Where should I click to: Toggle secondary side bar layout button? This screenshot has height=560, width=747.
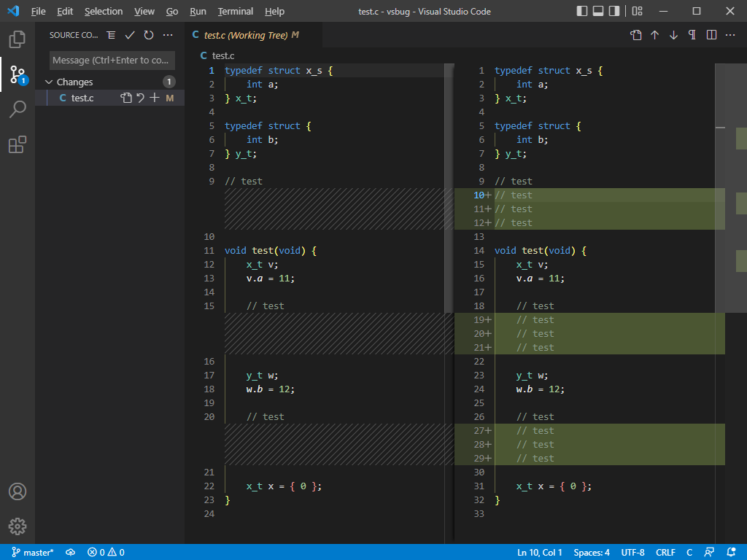614,11
